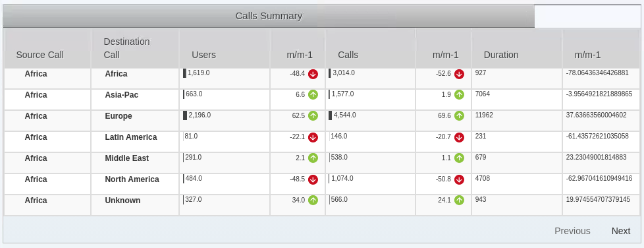This screenshot has width=644, height=248.
Task: Click the red down arrow next to -52.6
Action: pos(459,74)
